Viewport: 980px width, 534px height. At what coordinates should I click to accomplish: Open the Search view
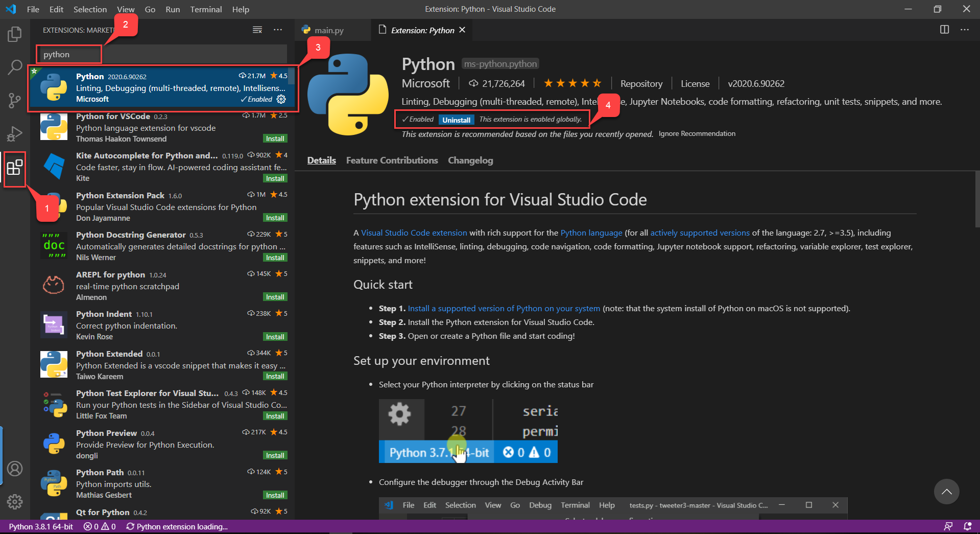15,67
